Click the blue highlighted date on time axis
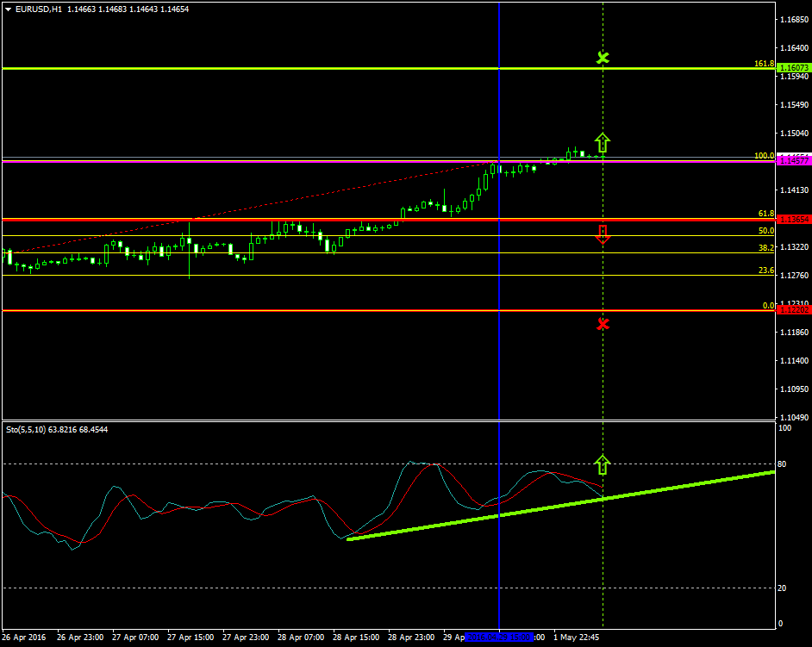The width and height of the screenshot is (812, 647). click(499, 638)
